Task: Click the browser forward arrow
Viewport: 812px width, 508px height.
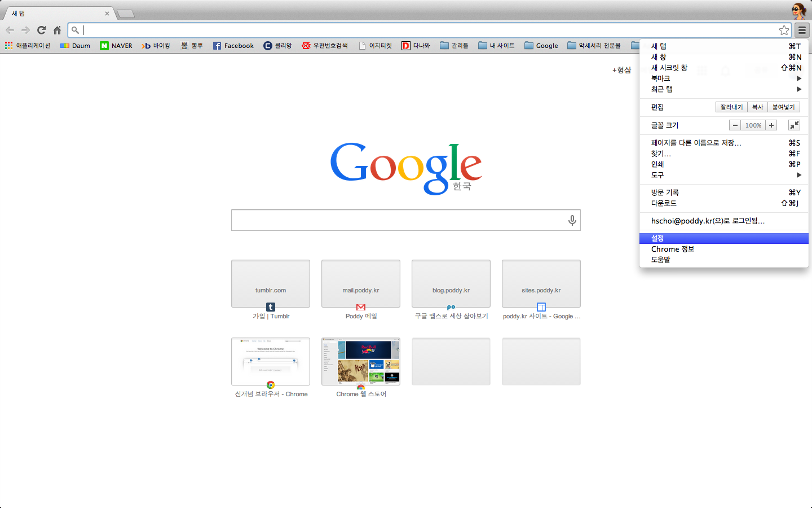Action: 25,30
